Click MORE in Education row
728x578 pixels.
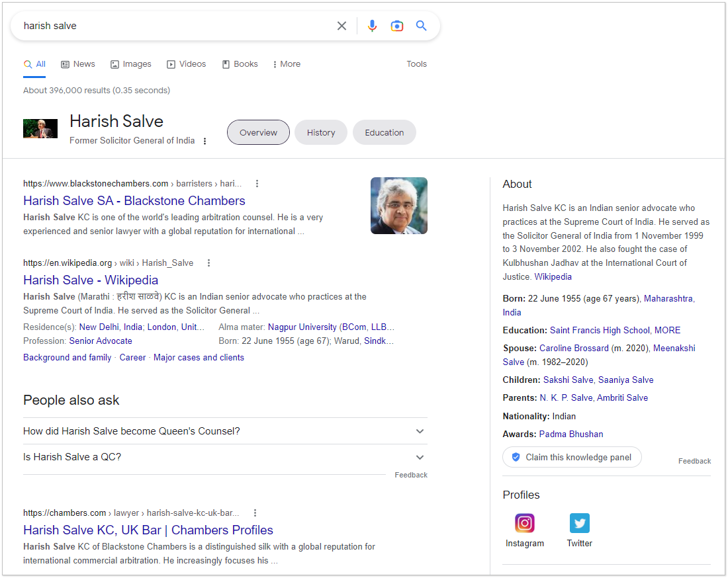[667, 330]
